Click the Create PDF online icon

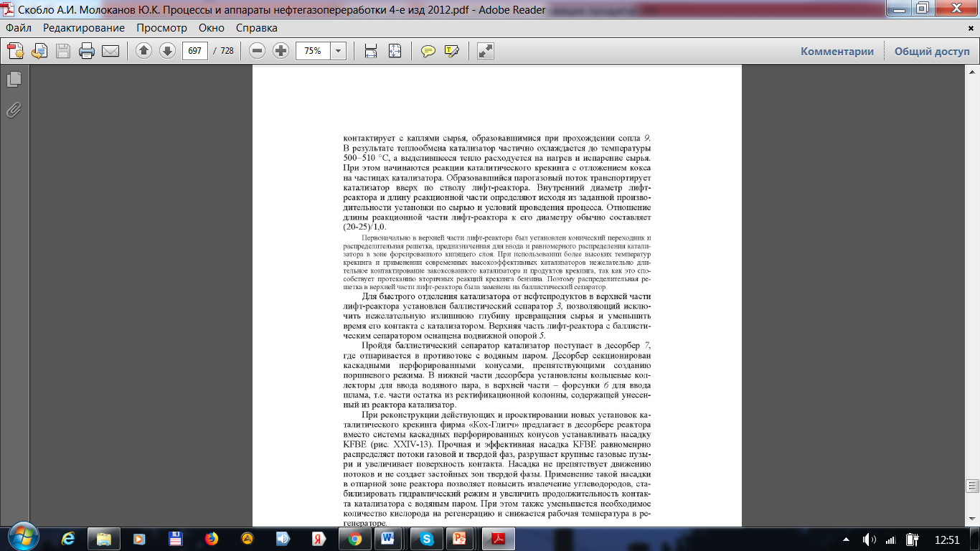pos(16,51)
